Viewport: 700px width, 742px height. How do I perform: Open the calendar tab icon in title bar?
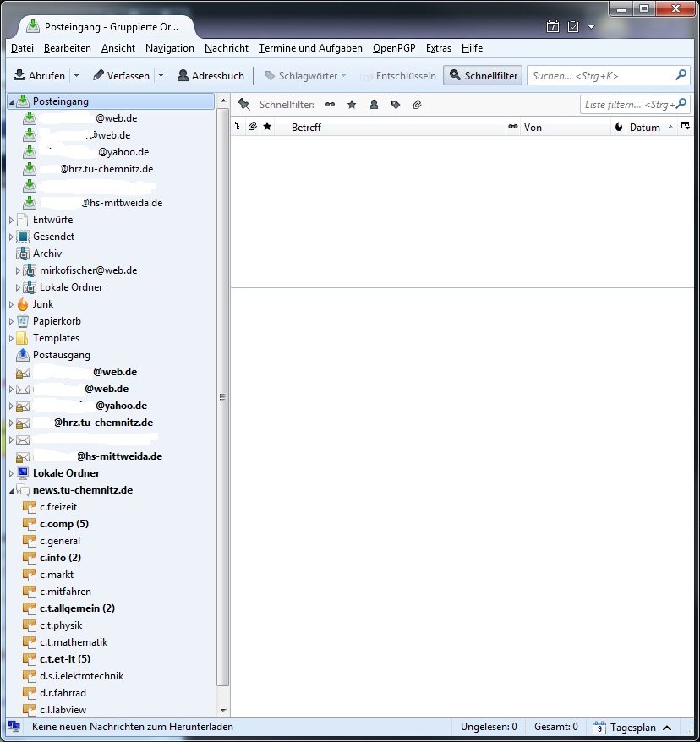(x=553, y=27)
